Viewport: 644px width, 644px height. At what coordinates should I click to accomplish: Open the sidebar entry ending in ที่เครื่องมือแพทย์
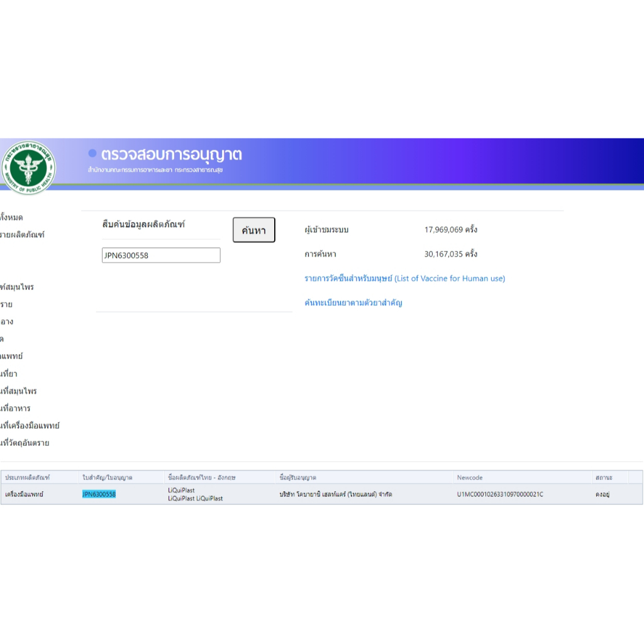pyautogui.click(x=30, y=426)
